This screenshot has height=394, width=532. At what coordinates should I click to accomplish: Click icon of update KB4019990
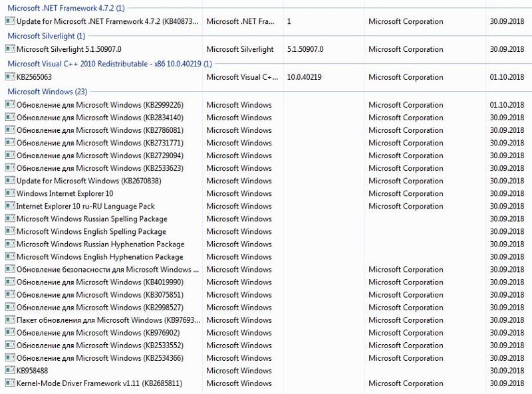(10, 282)
